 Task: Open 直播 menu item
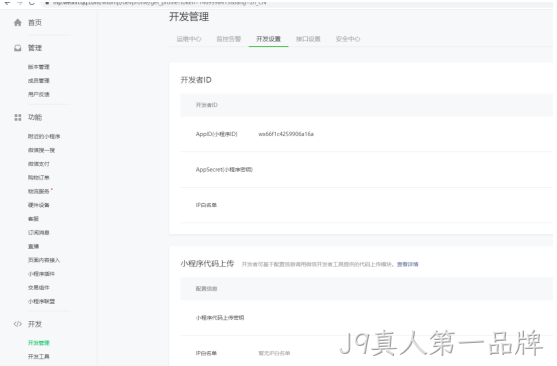33,247
